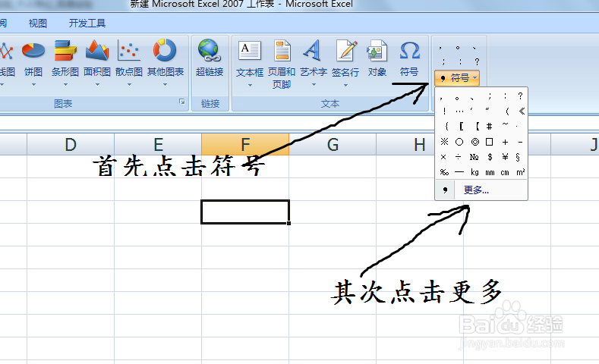Screen dimensions: 599x364
Task: Insert the exclamation mark symbol
Action: point(444,111)
